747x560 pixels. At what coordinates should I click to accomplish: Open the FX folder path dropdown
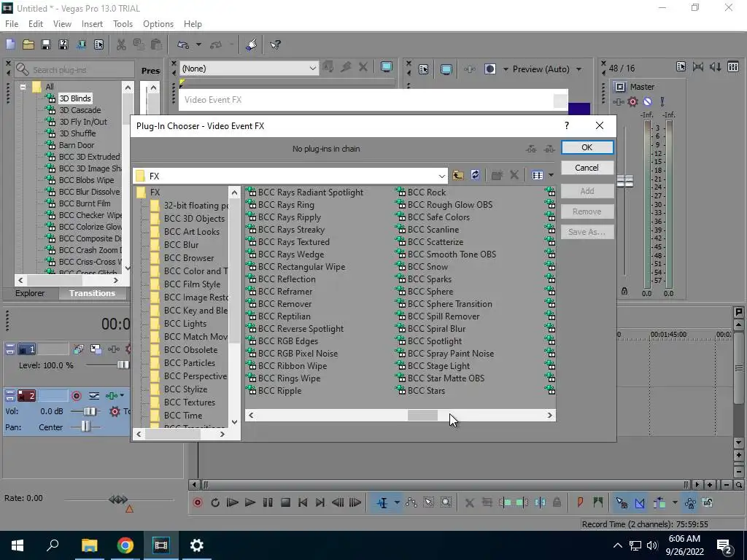coord(441,176)
